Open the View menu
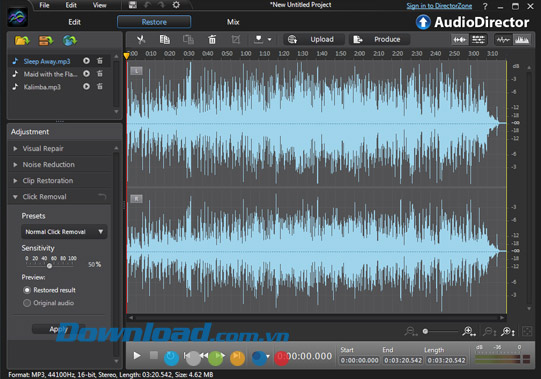Viewport: 541px width, 379px height. pos(99,5)
